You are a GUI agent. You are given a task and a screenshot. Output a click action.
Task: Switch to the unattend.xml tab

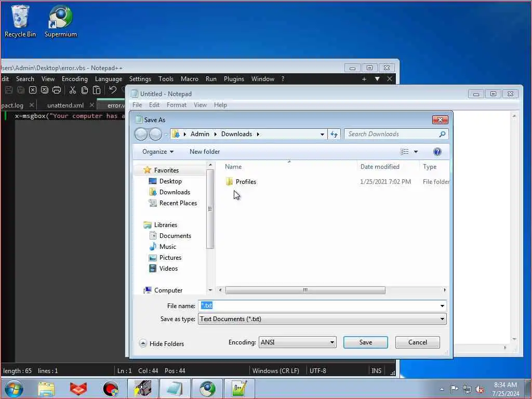click(65, 105)
